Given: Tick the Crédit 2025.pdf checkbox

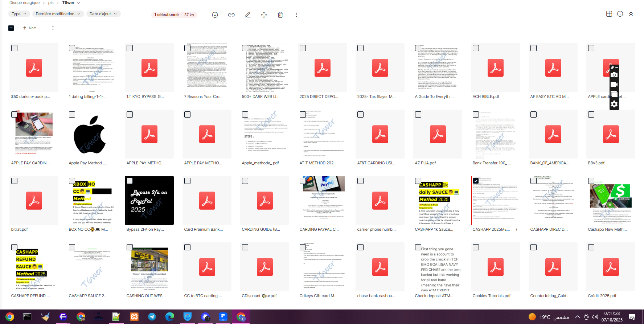Looking at the screenshot, I should click(x=591, y=247).
